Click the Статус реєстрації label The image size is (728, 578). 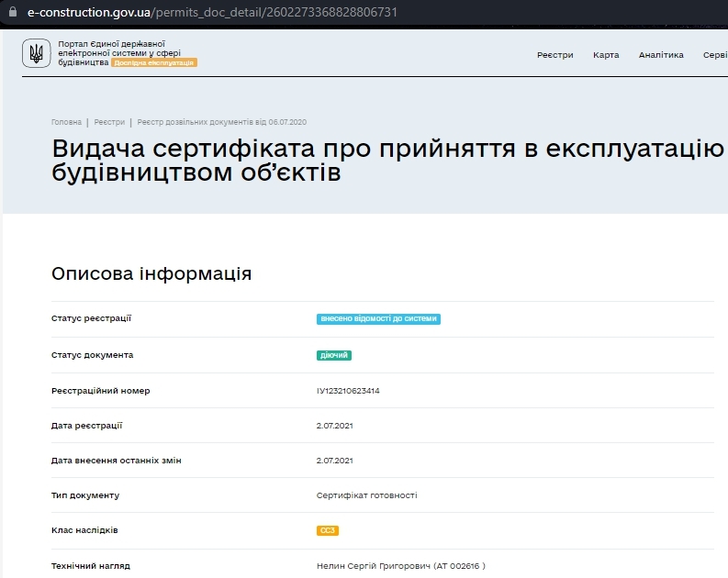(x=91, y=318)
